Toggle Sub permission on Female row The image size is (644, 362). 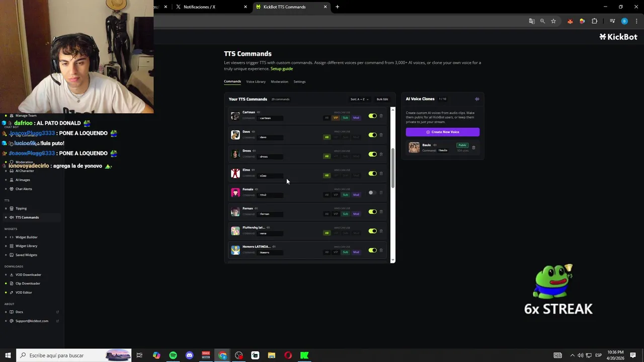[x=345, y=195]
